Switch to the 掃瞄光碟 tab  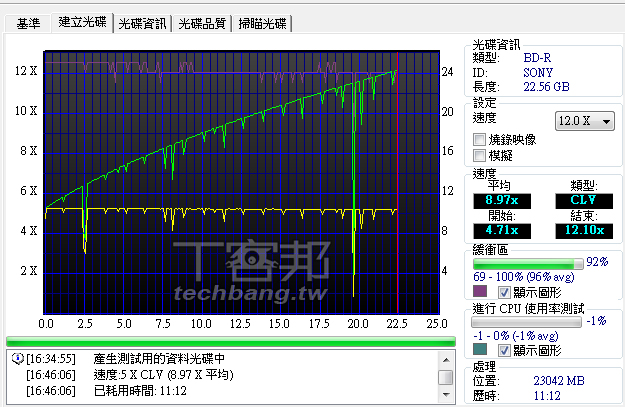click(262, 24)
